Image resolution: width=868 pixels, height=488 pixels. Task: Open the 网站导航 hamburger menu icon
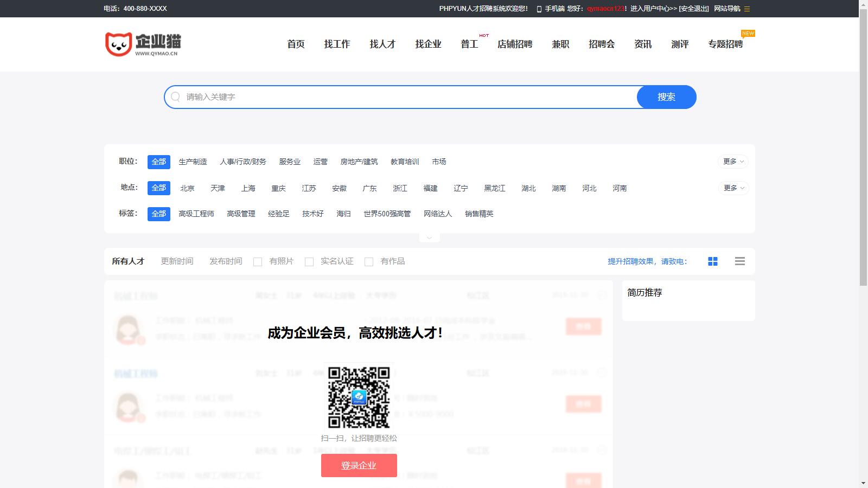747,9
